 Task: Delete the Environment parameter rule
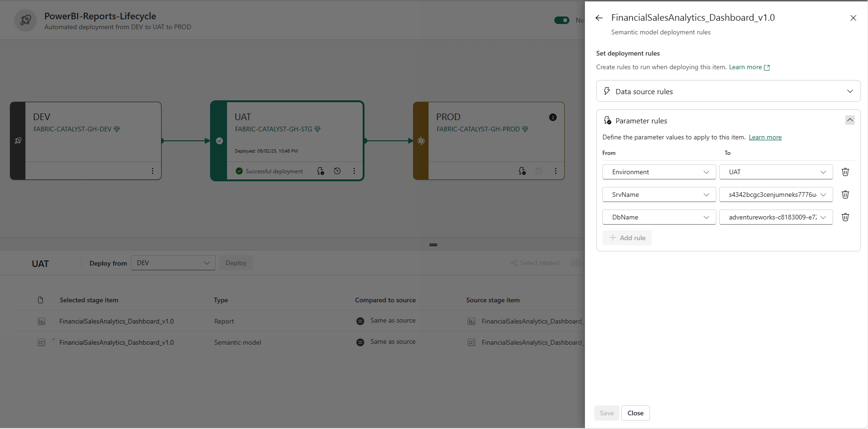click(845, 172)
